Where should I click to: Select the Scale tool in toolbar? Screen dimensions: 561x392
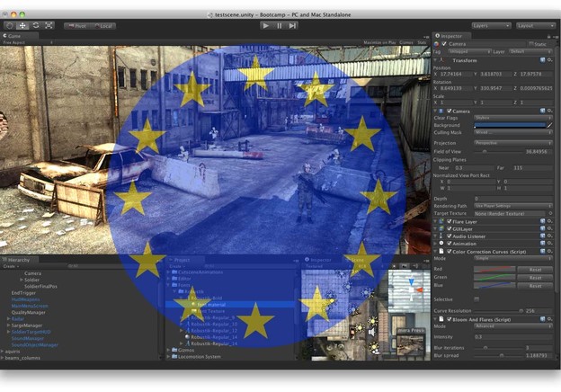point(49,25)
